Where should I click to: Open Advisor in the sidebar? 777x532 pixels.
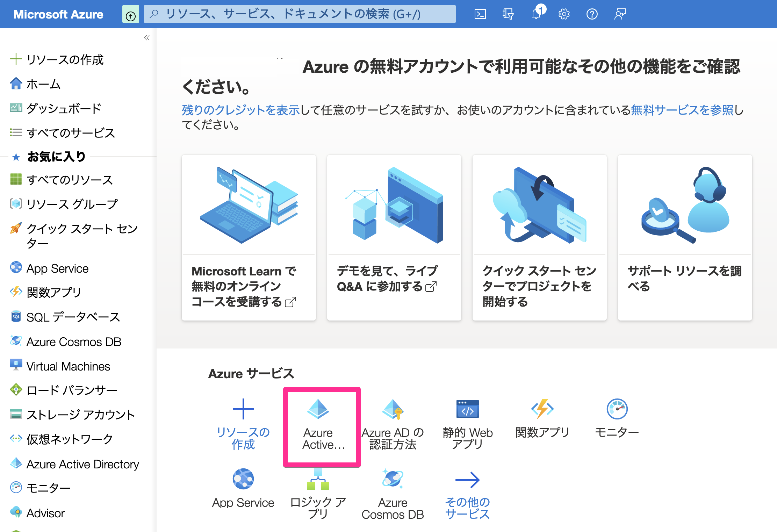pyautogui.click(x=37, y=513)
